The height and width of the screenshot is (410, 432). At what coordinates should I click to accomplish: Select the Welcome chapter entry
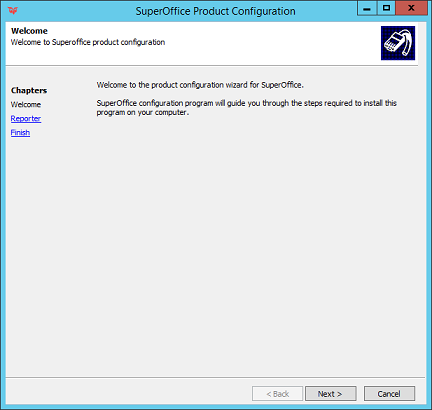click(x=26, y=105)
